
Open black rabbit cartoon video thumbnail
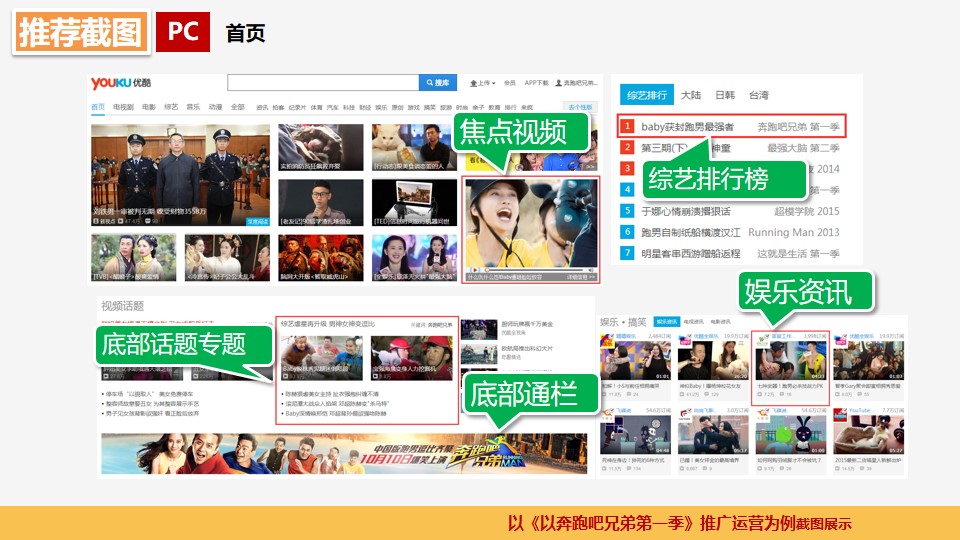tap(791, 434)
